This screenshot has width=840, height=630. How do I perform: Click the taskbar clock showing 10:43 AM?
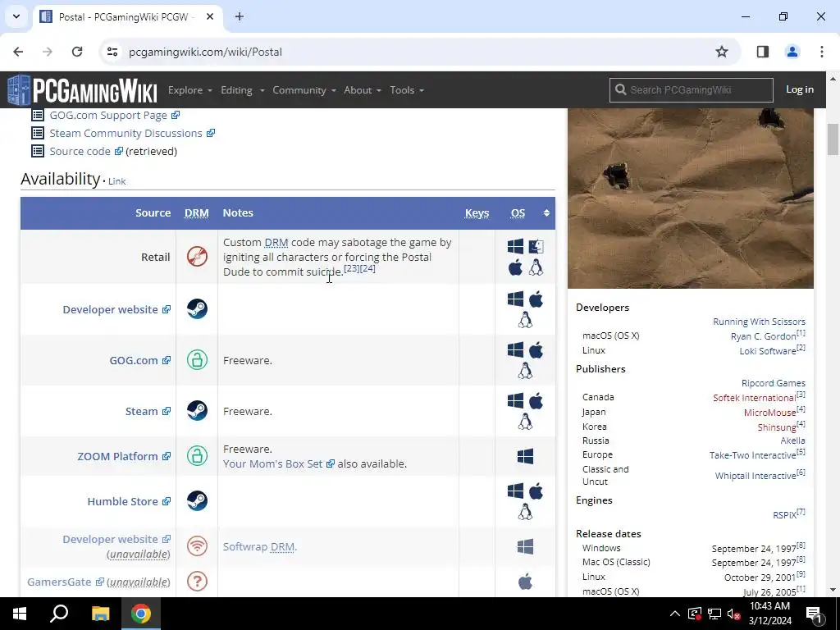click(x=769, y=614)
